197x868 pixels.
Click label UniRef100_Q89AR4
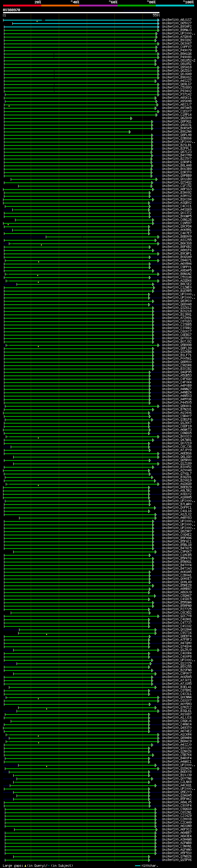coord(177,738)
